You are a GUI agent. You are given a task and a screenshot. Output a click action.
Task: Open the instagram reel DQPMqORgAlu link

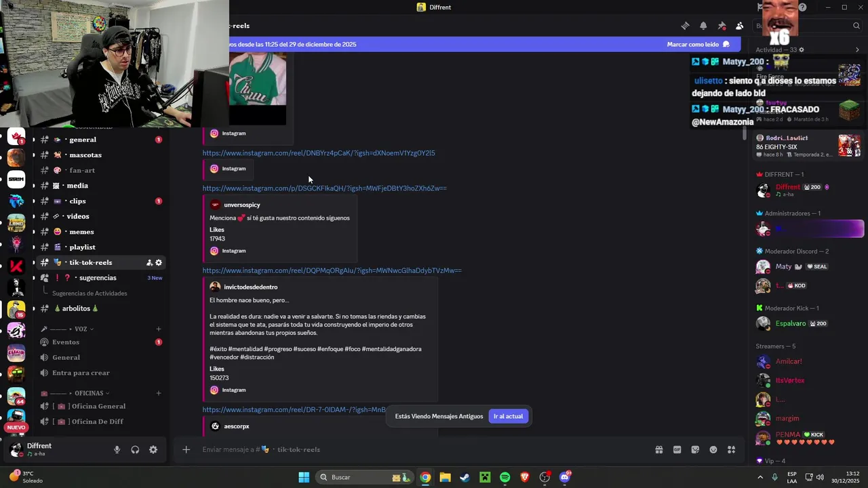click(x=332, y=270)
